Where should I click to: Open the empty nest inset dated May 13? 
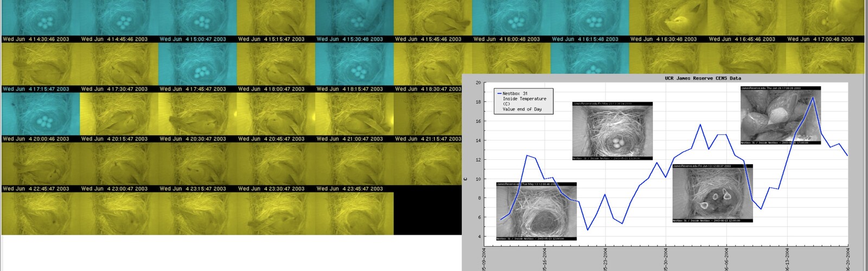(x=536, y=211)
